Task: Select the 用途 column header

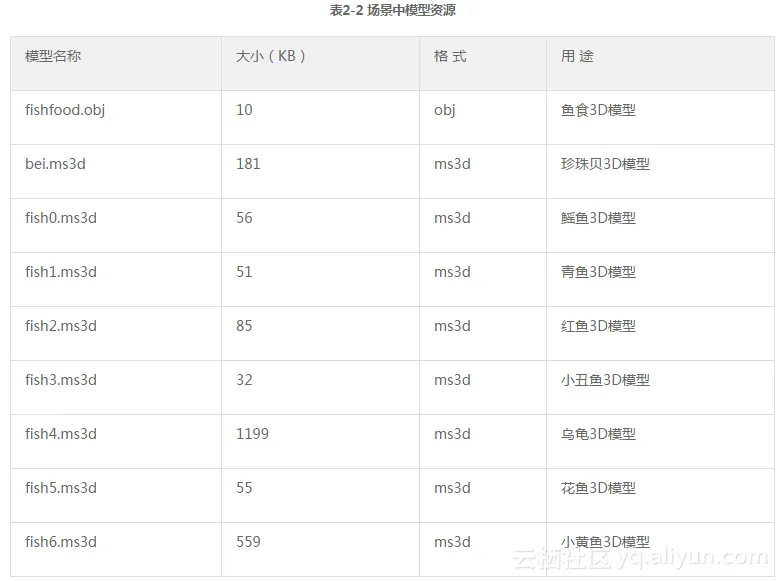Action: click(x=577, y=57)
